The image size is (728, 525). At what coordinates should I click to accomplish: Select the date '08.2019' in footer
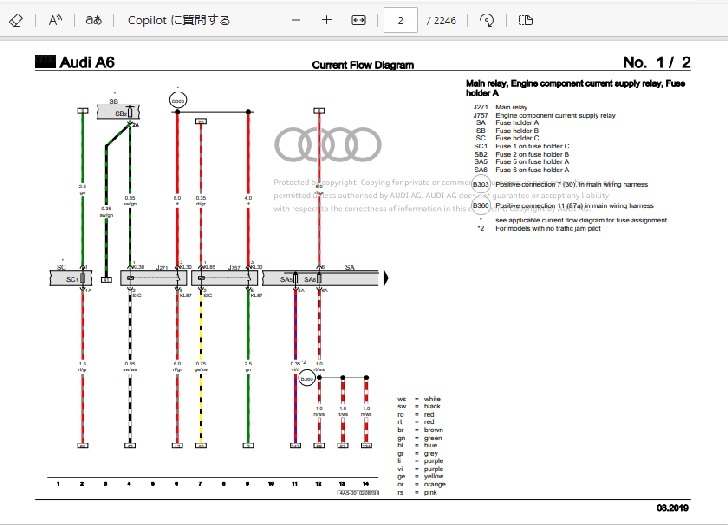tap(673, 508)
